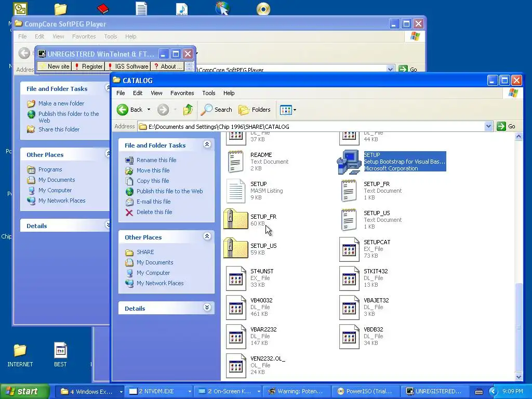Image resolution: width=532 pixels, height=399 pixels.
Task: Open the File menu in CATALOG
Action: tap(121, 93)
